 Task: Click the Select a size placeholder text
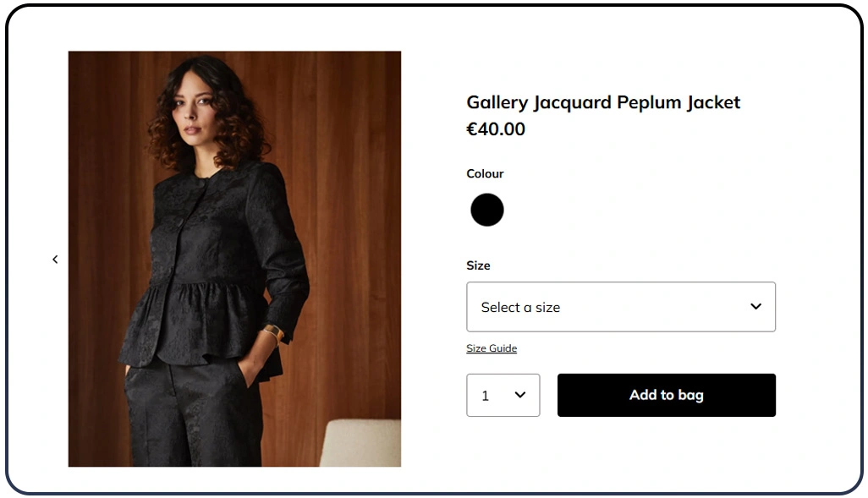pos(520,308)
